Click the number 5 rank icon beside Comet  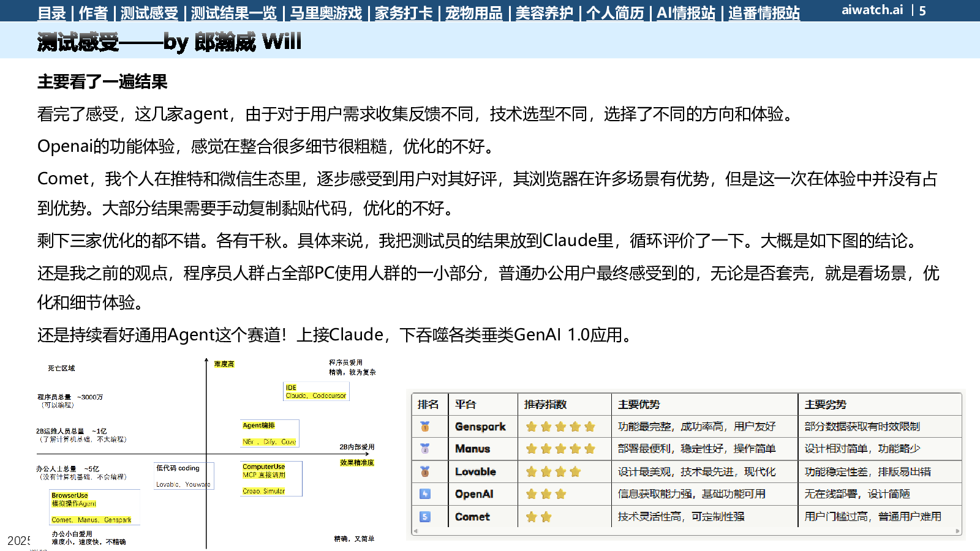click(x=424, y=516)
